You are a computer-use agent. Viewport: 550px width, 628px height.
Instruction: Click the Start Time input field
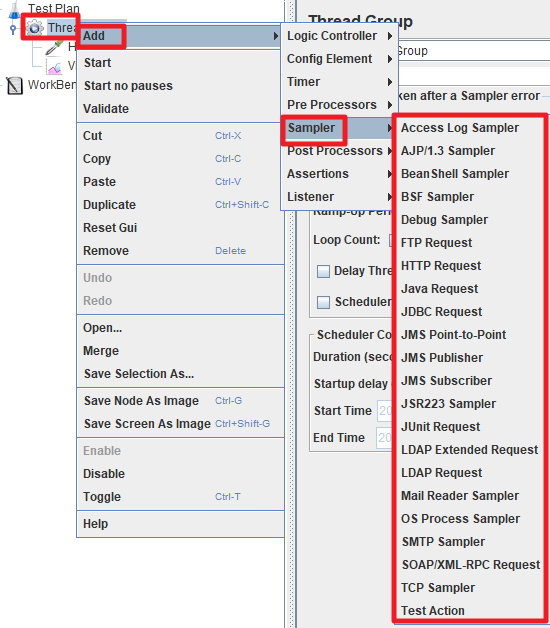pos(384,411)
